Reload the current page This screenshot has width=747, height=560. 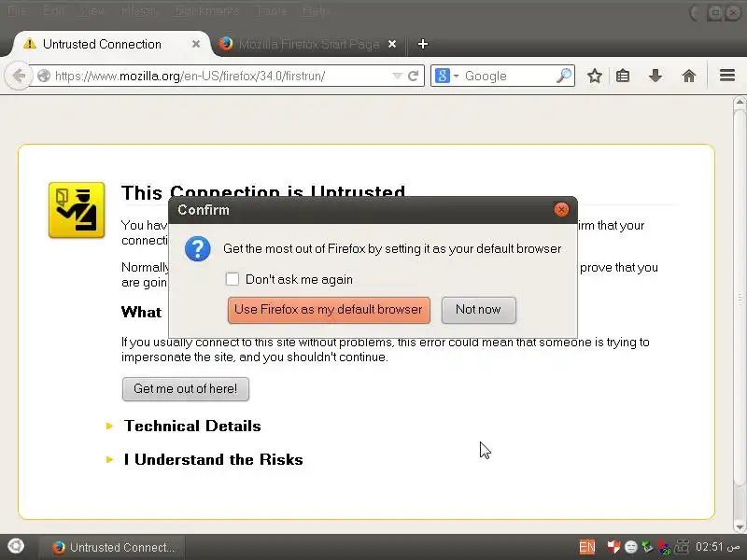(x=414, y=76)
